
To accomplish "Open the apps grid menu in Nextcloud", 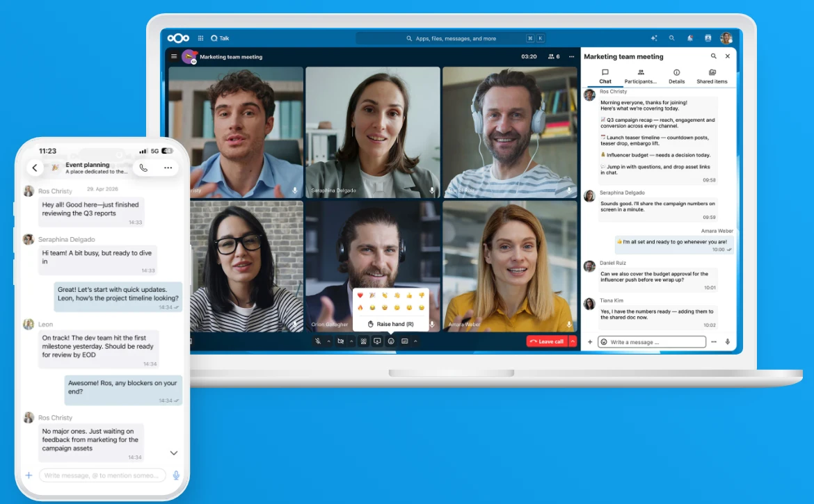I will point(200,38).
